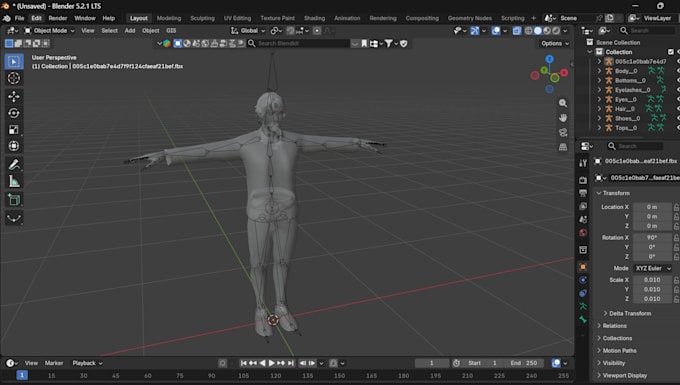Open the Render properties tab

[x=583, y=179]
